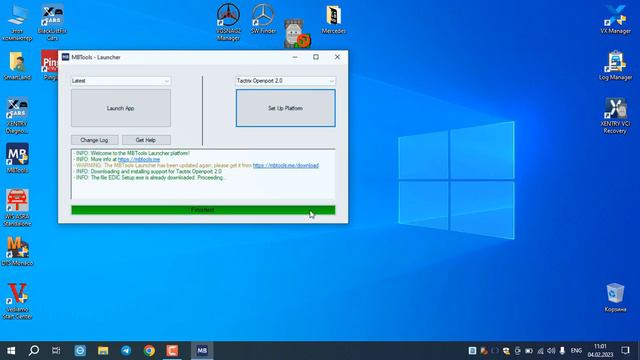Viewport: 640px width, 360px height.
Task: Open the XENTRY Diagnosis desktop shortcut
Action: click(17, 116)
